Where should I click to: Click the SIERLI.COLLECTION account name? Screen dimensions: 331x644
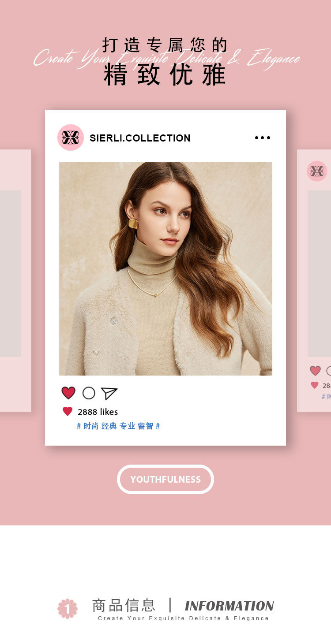tap(140, 138)
